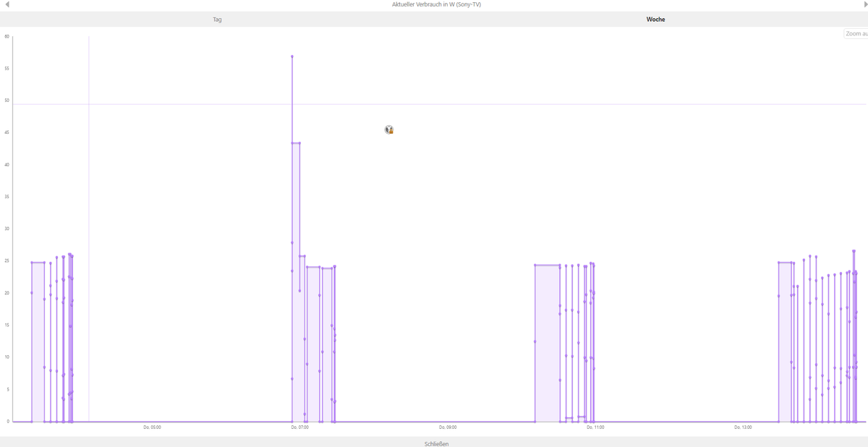868x447 pixels.
Task: Select the Woche tab
Action: tap(655, 20)
